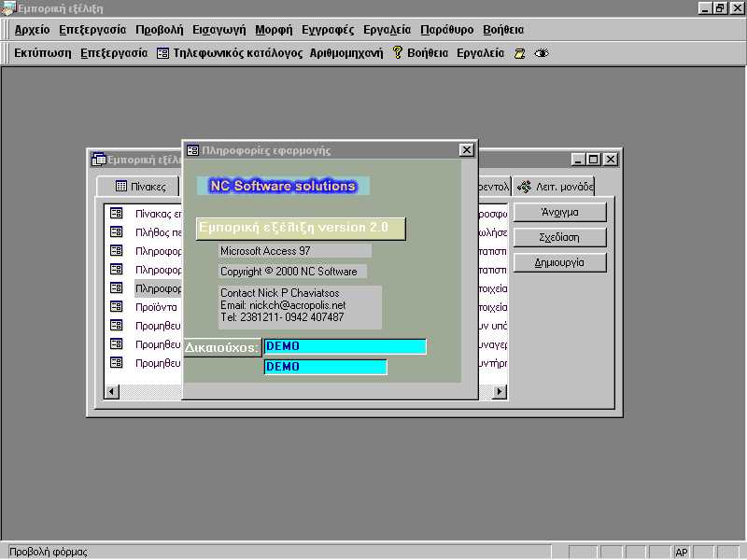Click the lower DEMO field
Viewport: 747px width, 560px height.
[x=325, y=367]
